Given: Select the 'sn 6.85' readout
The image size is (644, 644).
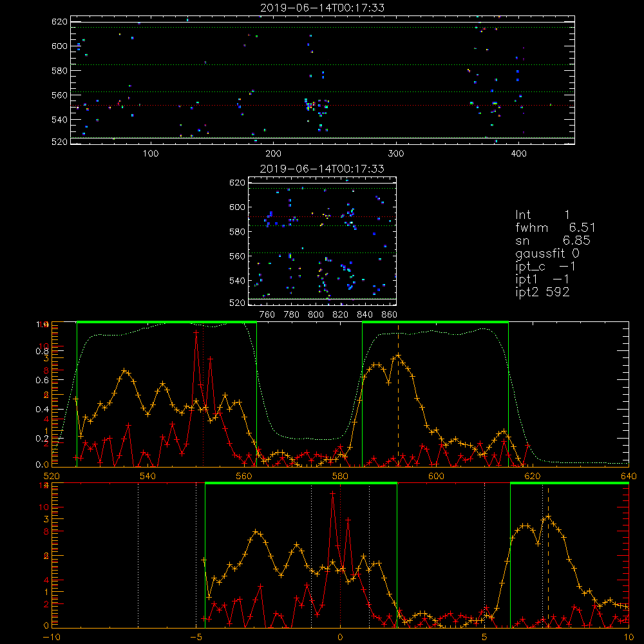Looking at the screenshot, I should 553,240.
